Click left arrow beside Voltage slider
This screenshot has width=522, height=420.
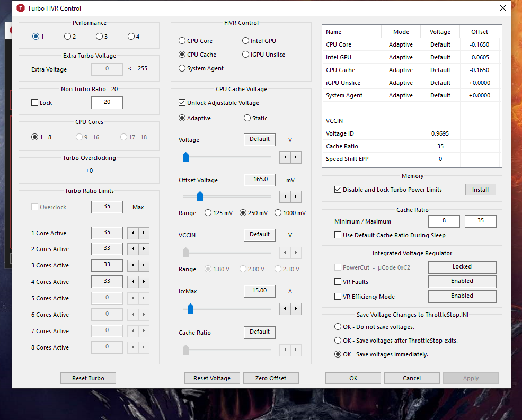click(285, 157)
